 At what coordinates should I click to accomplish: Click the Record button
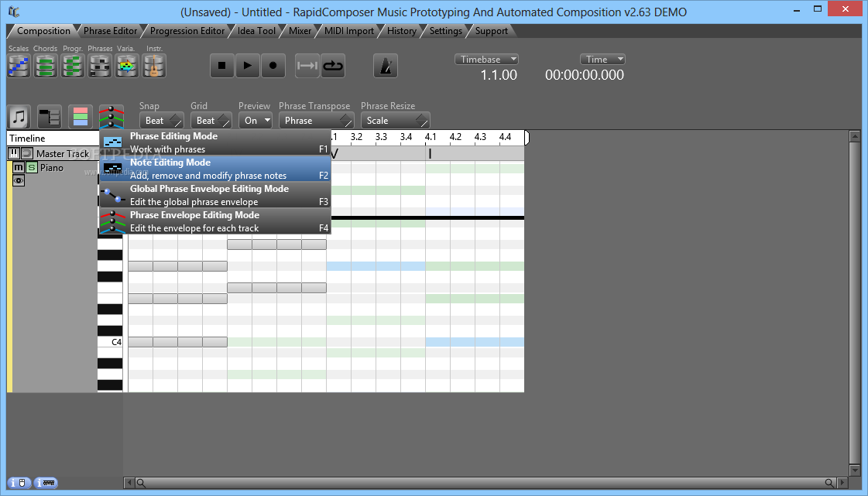273,66
